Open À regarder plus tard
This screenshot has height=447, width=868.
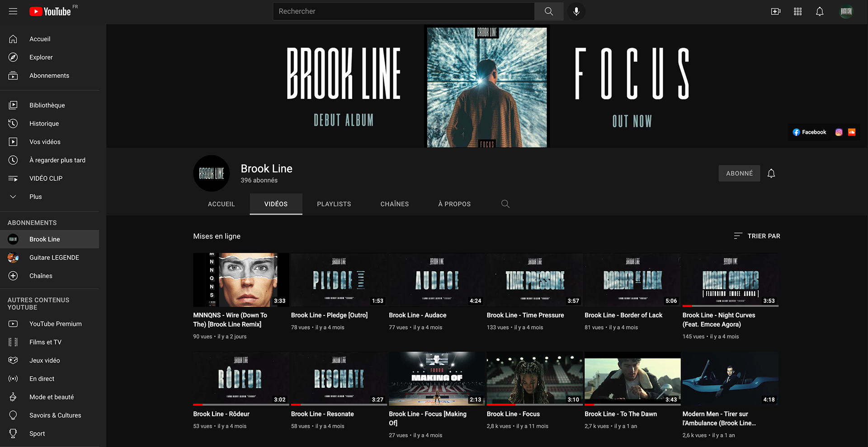[x=50, y=160]
